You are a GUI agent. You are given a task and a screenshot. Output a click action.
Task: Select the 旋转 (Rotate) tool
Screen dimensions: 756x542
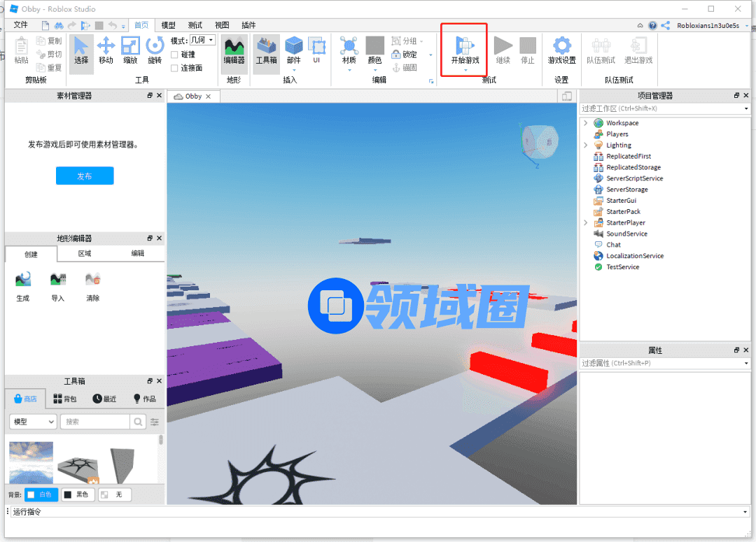[155, 51]
